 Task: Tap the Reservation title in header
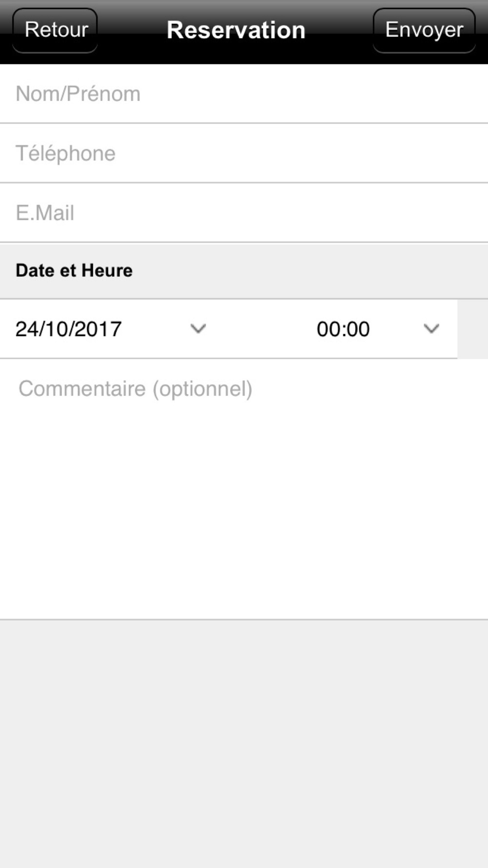[236, 30]
